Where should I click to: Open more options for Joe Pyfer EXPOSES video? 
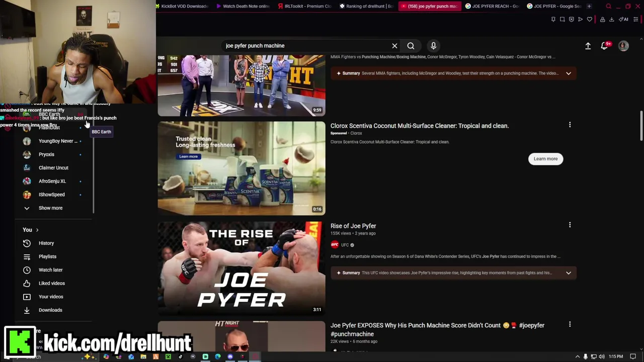(x=570, y=324)
